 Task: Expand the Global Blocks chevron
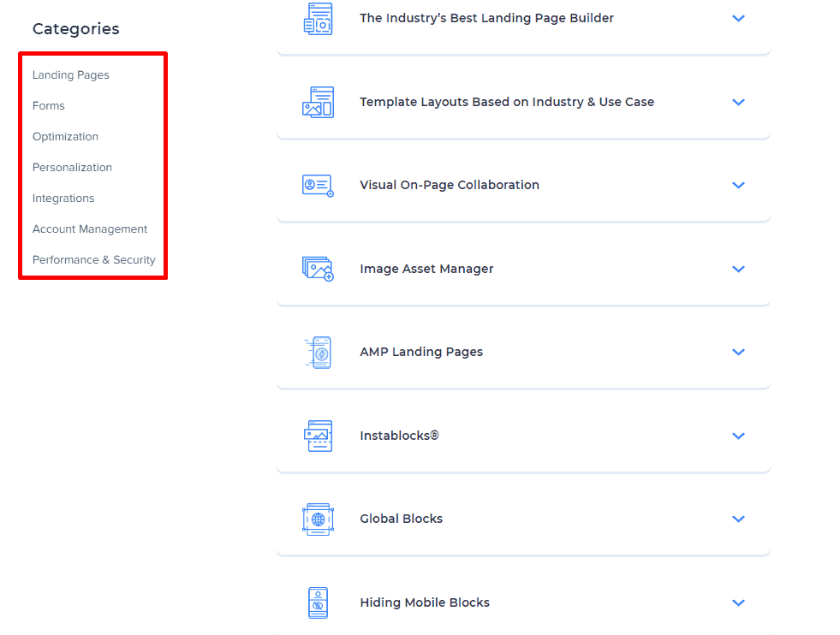point(738,519)
